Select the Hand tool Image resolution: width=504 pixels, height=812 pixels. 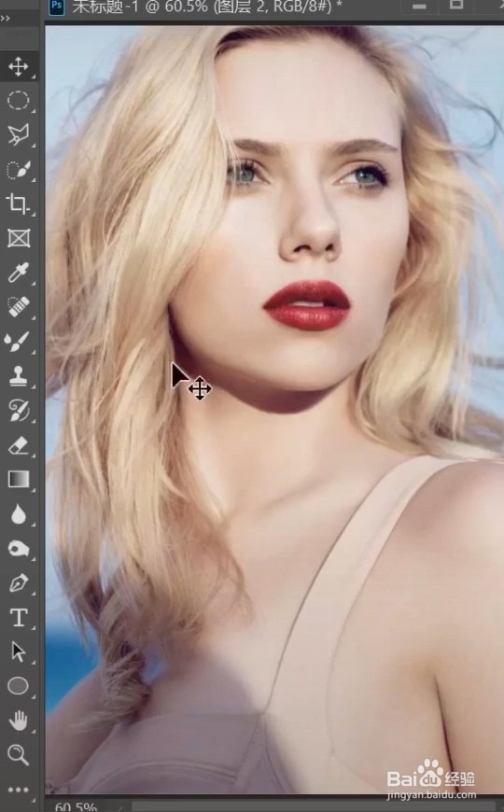coord(18,721)
